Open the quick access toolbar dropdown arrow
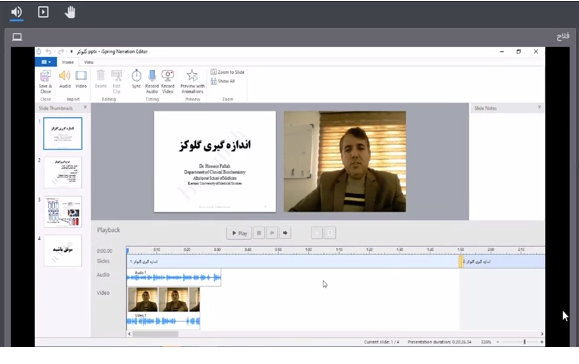Image resolution: width=579 pixels, height=364 pixels. pyautogui.click(x=71, y=52)
